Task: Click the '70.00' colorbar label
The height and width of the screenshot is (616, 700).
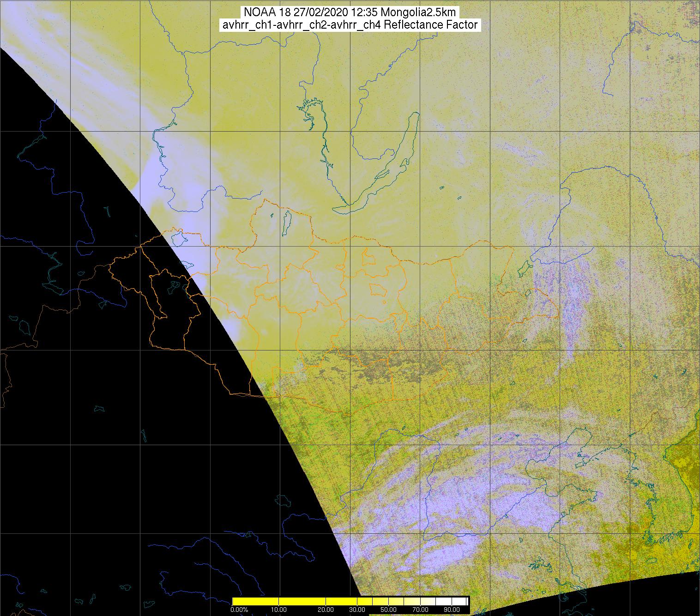Action: [420, 610]
